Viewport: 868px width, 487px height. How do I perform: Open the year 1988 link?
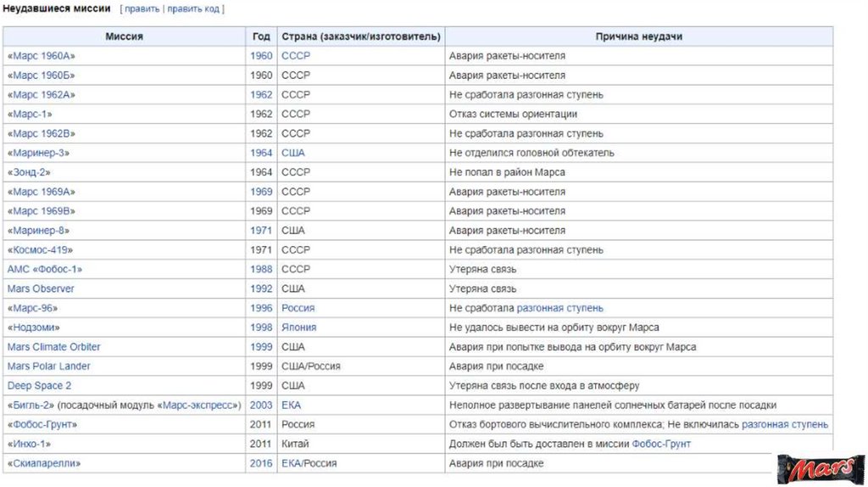point(261,269)
